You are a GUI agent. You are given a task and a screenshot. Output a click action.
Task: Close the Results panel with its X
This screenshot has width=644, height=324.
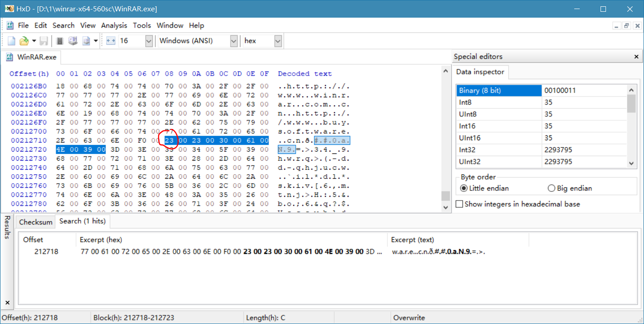pyautogui.click(x=7, y=302)
